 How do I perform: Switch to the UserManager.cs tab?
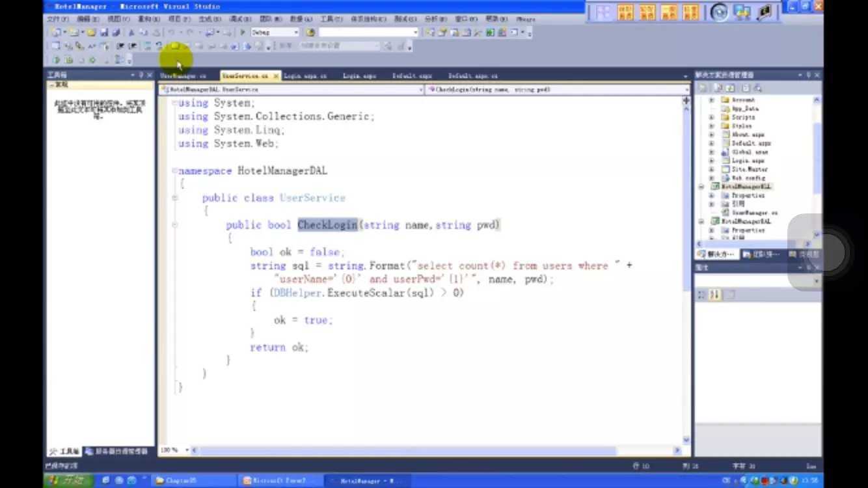[183, 76]
